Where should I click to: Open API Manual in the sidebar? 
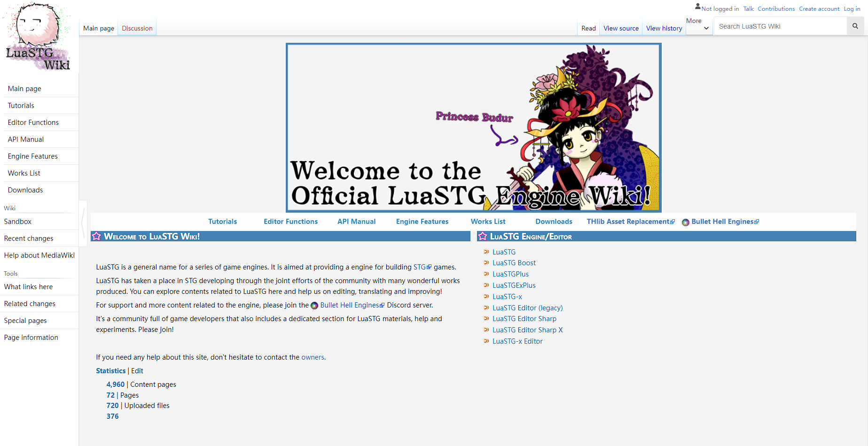pyautogui.click(x=26, y=139)
